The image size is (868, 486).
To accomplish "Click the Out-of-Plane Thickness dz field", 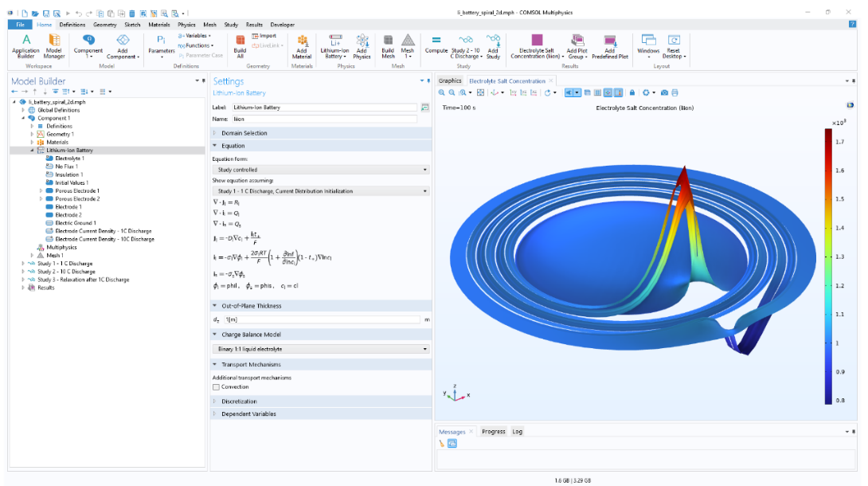I will point(323,320).
